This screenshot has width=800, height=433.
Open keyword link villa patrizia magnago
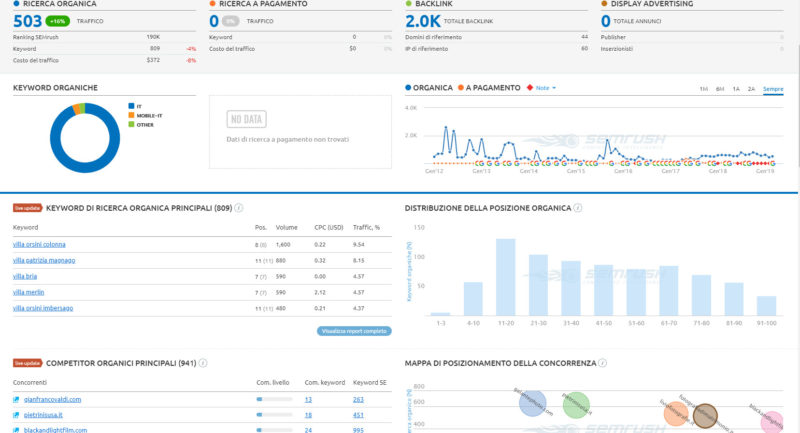(44, 261)
